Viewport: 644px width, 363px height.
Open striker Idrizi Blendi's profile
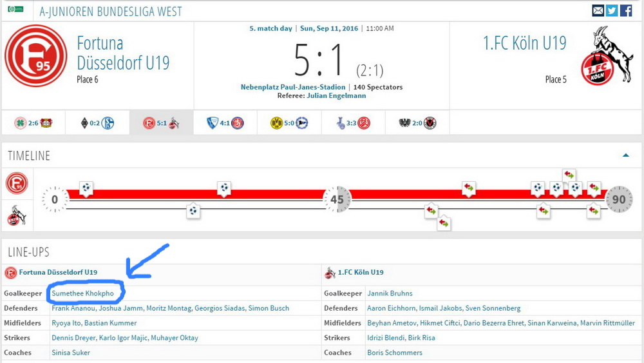pyautogui.click(x=386, y=338)
